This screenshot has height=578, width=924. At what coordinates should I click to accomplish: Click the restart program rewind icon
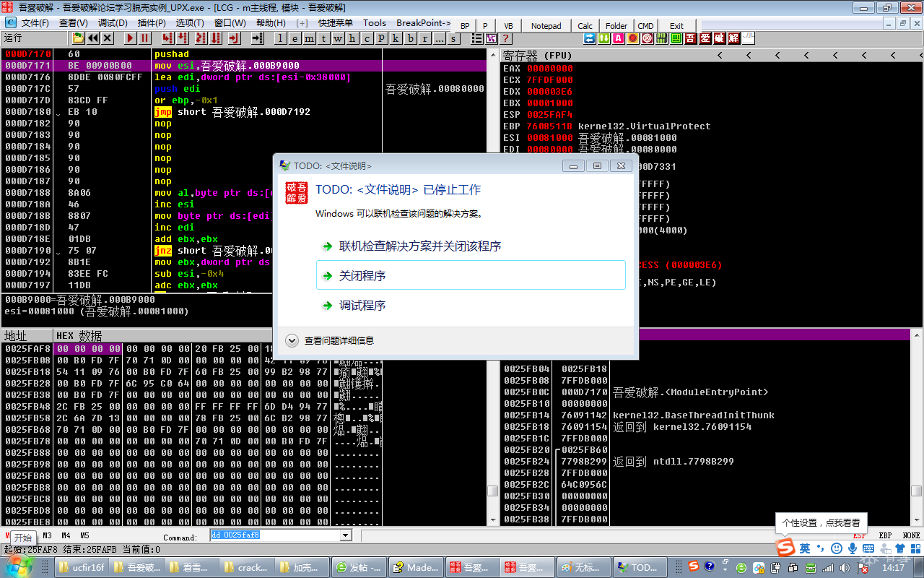[x=93, y=38]
